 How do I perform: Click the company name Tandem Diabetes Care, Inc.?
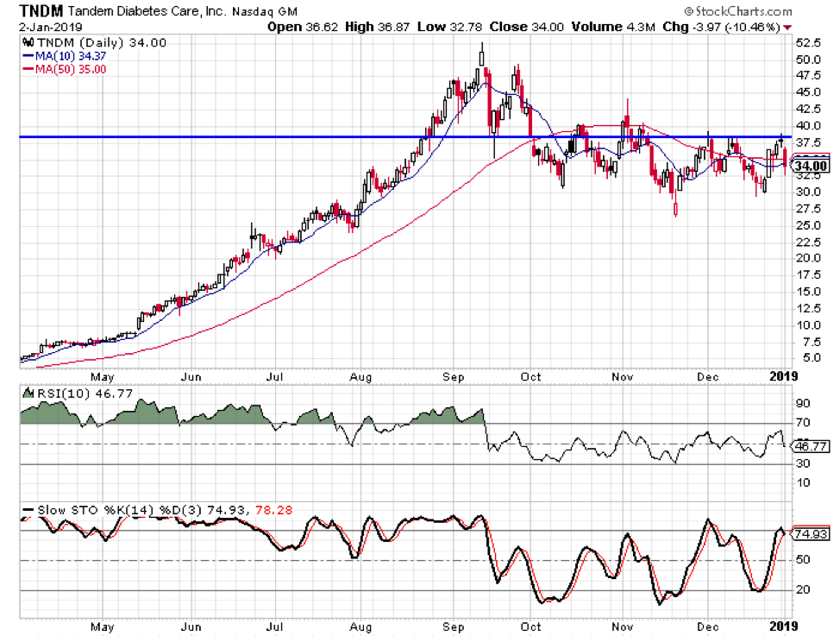pos(147,11)
